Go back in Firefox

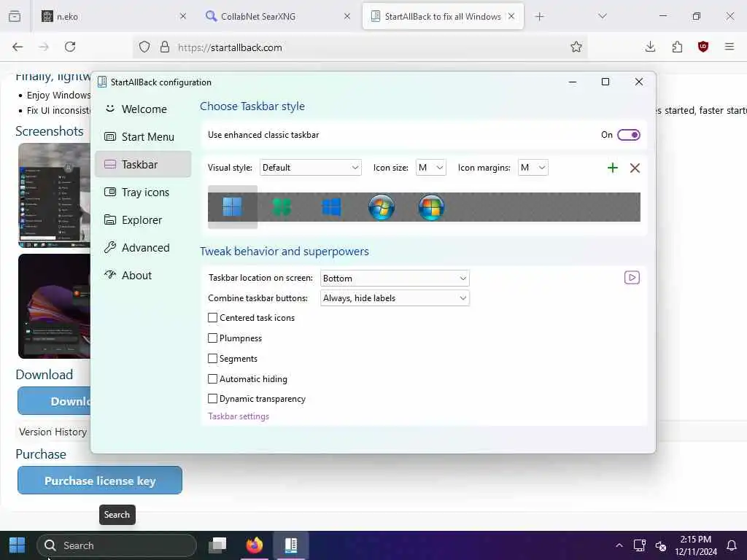(x=18, y=47)
